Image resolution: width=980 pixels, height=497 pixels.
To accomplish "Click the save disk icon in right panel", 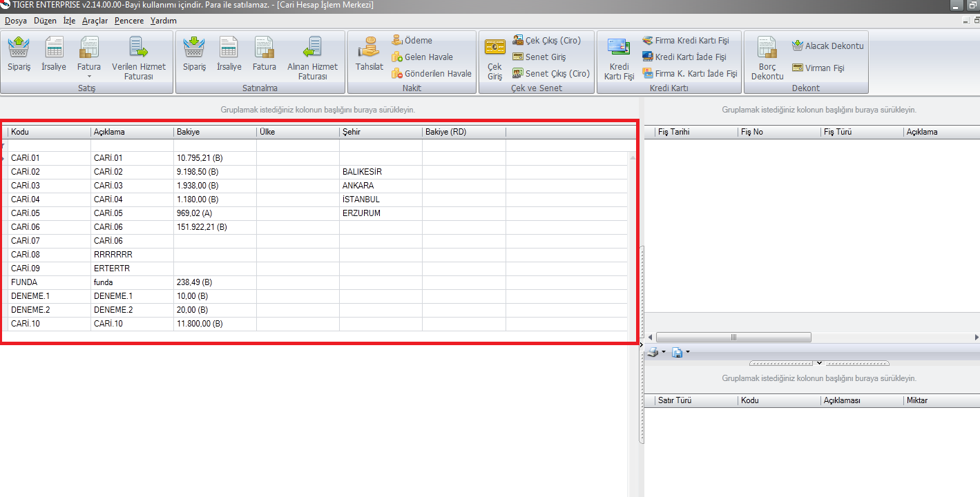I will tap(678, 353).
